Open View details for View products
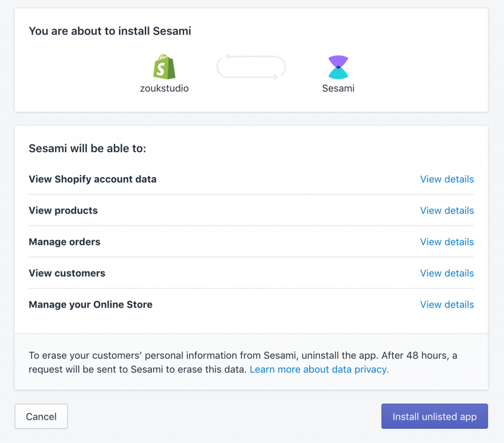The width and height of the screenshot is (504, 443). [446, 210]
